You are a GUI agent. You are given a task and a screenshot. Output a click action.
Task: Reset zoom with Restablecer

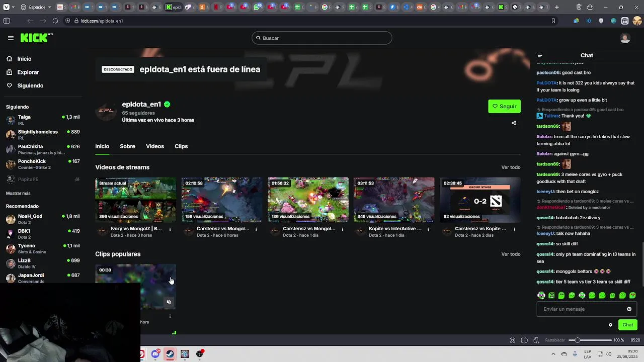555,340
